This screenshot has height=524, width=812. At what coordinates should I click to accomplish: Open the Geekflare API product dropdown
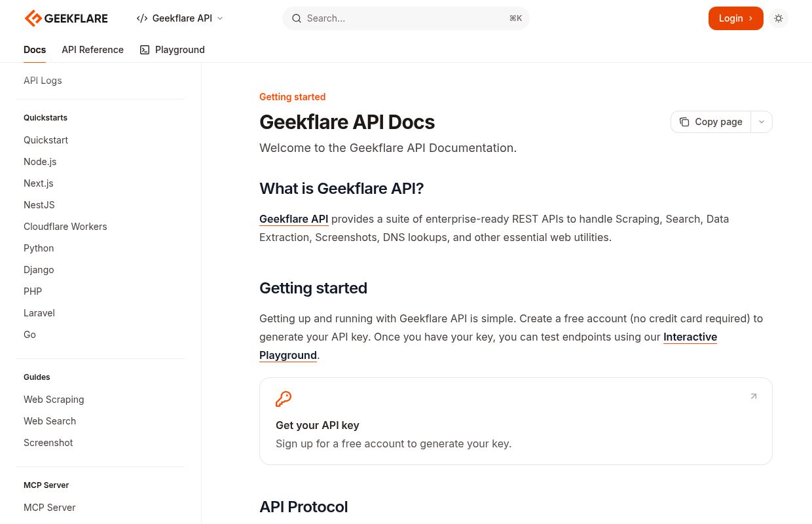(180, 18)
